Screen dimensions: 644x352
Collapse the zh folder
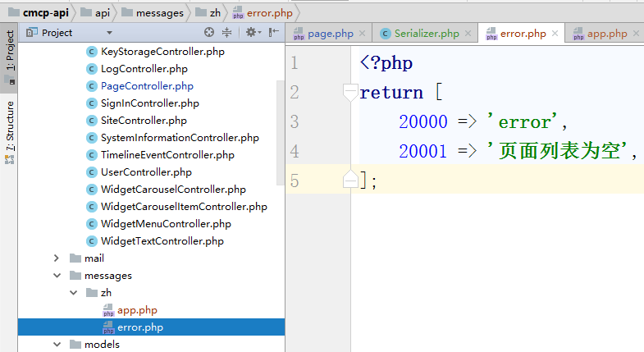point(74,293)
